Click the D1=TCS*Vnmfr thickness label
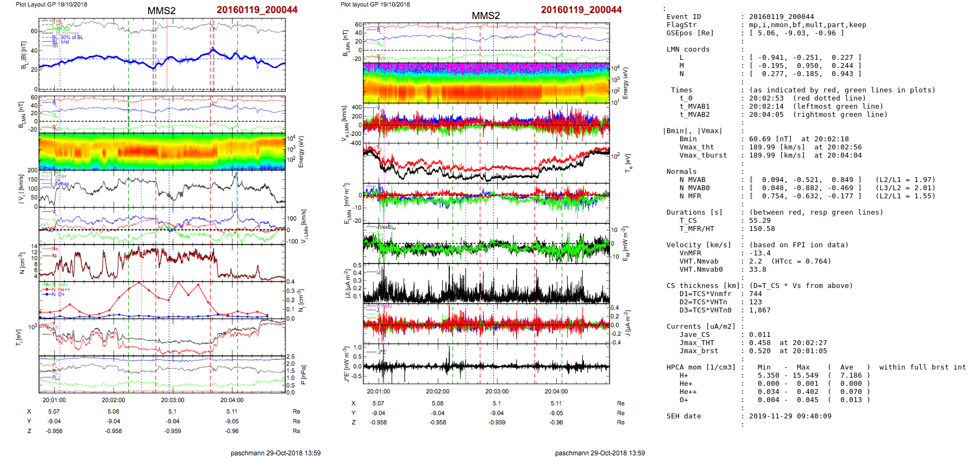980x457 pixels. coord(705,294)
